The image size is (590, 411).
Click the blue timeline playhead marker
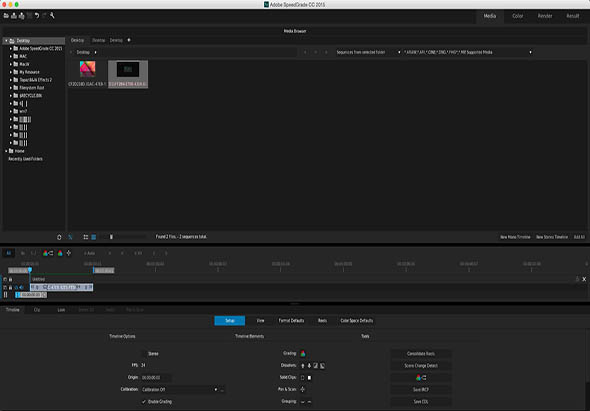(30, 269)
